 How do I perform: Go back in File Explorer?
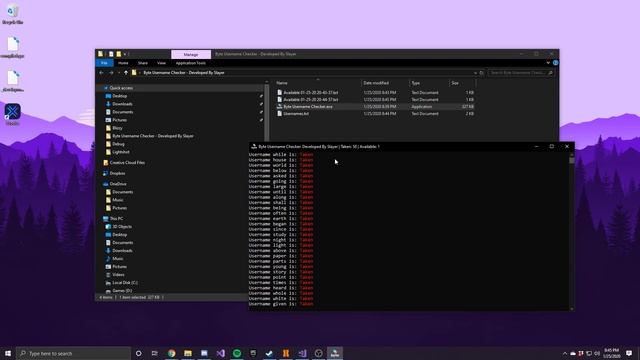[x=102, y=73]
